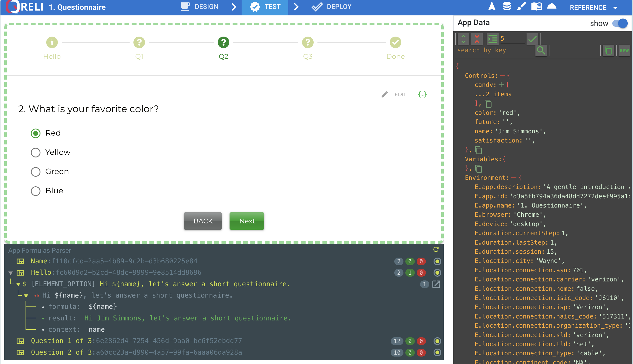
Task: Toggle the Question 2 of 3 circle indicator
Action: (437, 352)
